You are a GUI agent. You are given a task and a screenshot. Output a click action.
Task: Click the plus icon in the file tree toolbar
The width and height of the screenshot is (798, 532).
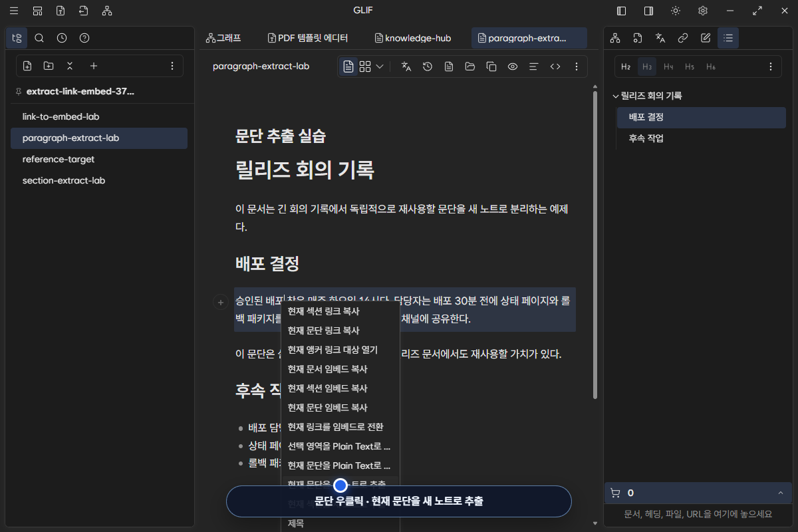tap(94, 66)
